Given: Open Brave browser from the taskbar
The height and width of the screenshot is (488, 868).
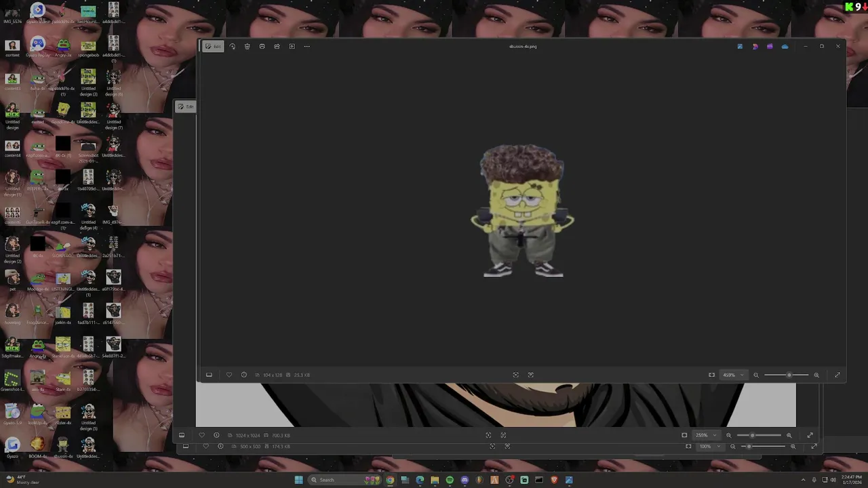Looking at the screenshot, I should tap(554, 480).
